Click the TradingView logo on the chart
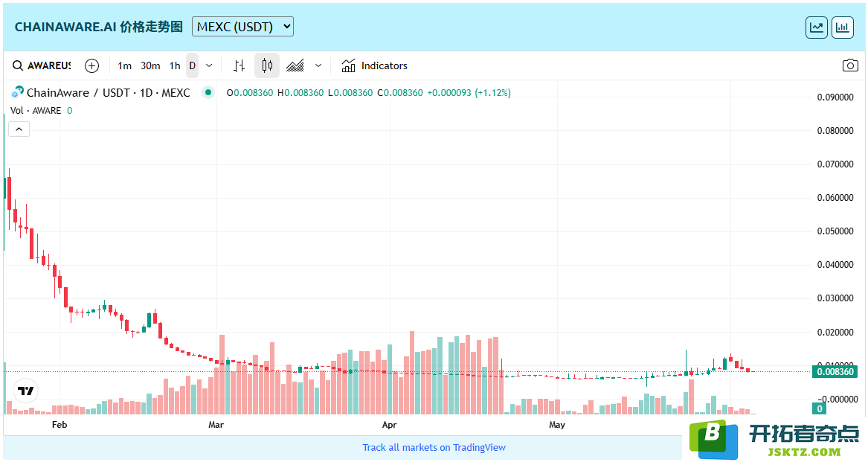 pos(25,391)
